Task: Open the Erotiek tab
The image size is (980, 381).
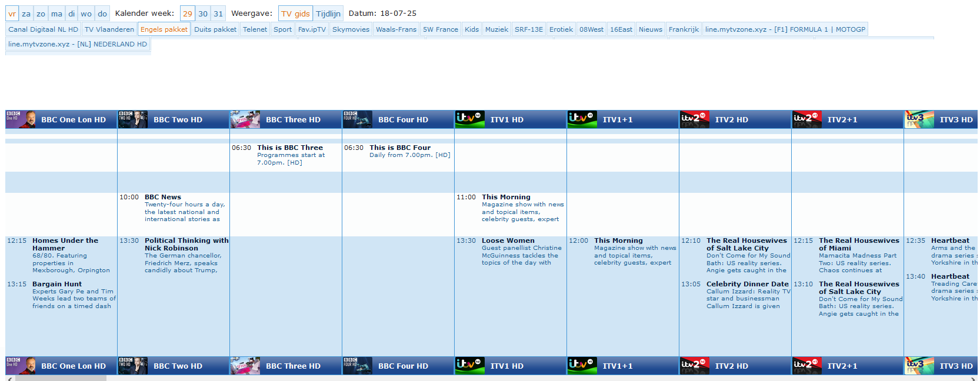Action: [561, 29]
